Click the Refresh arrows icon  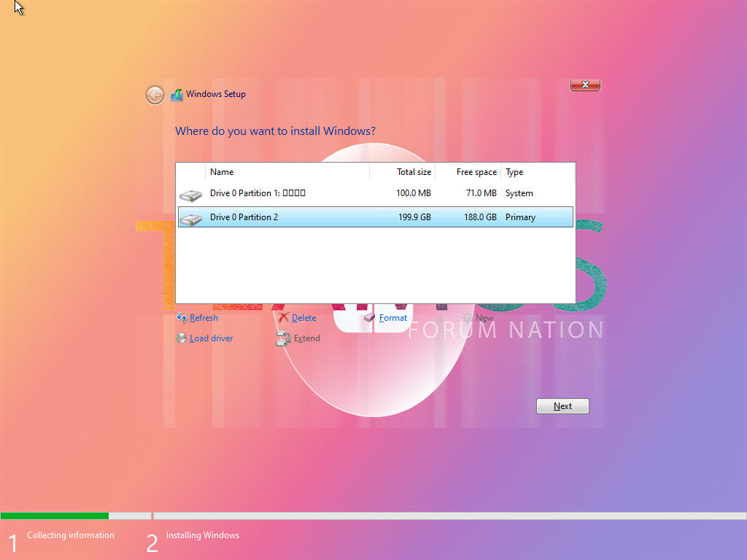(182, 318)
